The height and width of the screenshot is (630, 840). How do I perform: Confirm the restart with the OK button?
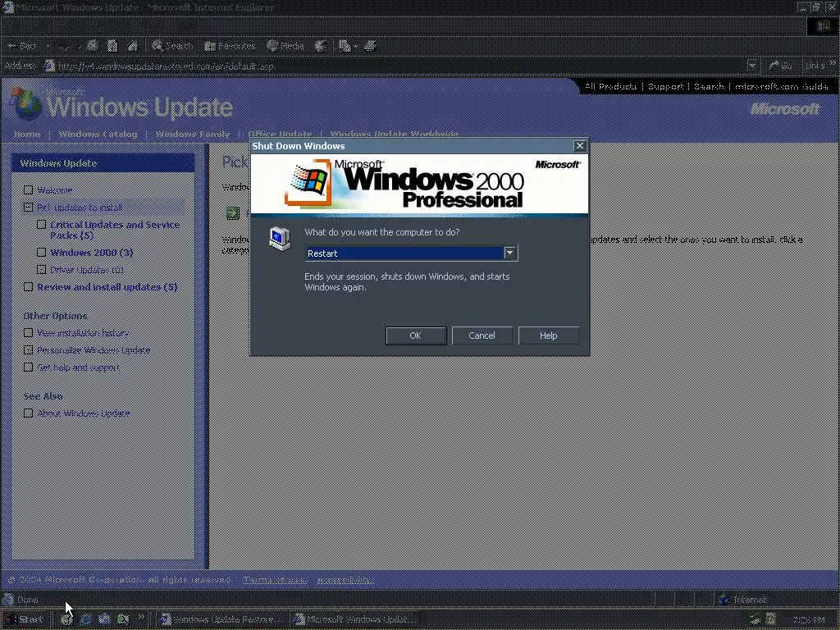[x=416, y=336]
